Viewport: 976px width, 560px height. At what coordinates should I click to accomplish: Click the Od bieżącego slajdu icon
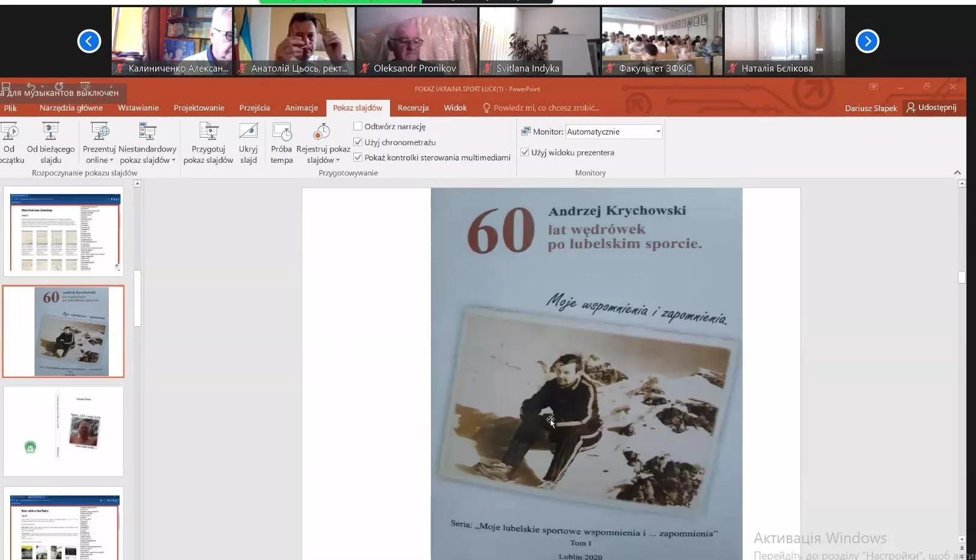[50, 132]
